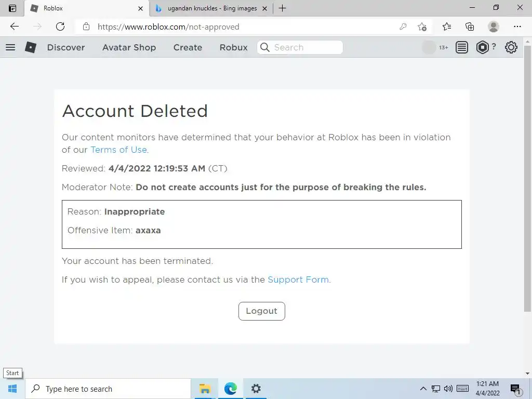Viewport: 532px width, 399px height.
Task: Click the reason text Inappropriate
Action: pyautogui.click(x=135, y=212)
